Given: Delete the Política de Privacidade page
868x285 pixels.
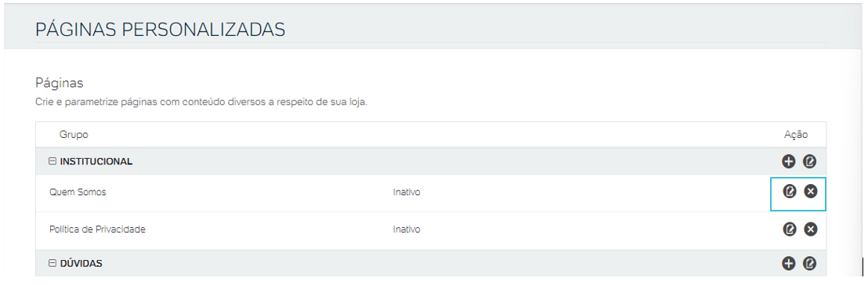Looking at the screenshot, I should (x=811, y=229).
